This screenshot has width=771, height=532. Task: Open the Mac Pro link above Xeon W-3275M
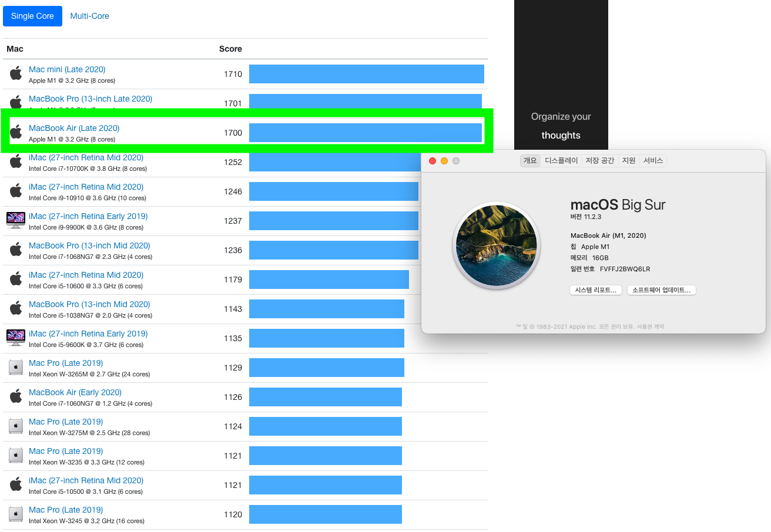coord(66,422)
